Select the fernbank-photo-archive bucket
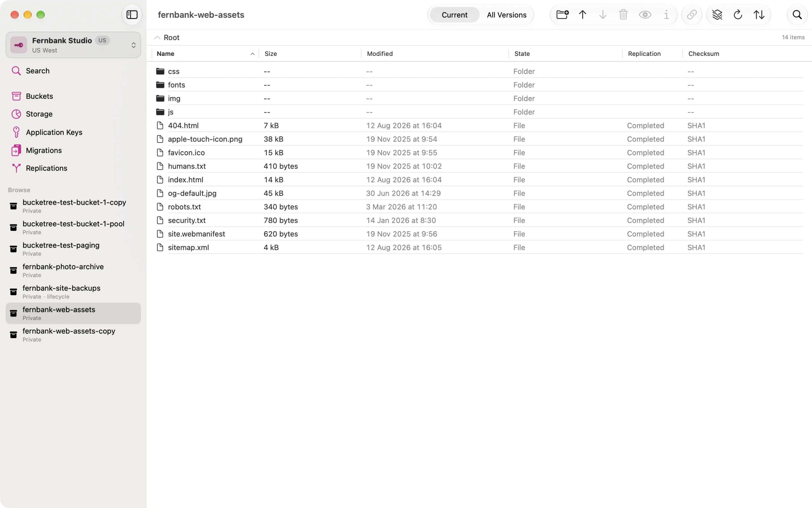This screenshot has height=508, width=812. point(73,271)
